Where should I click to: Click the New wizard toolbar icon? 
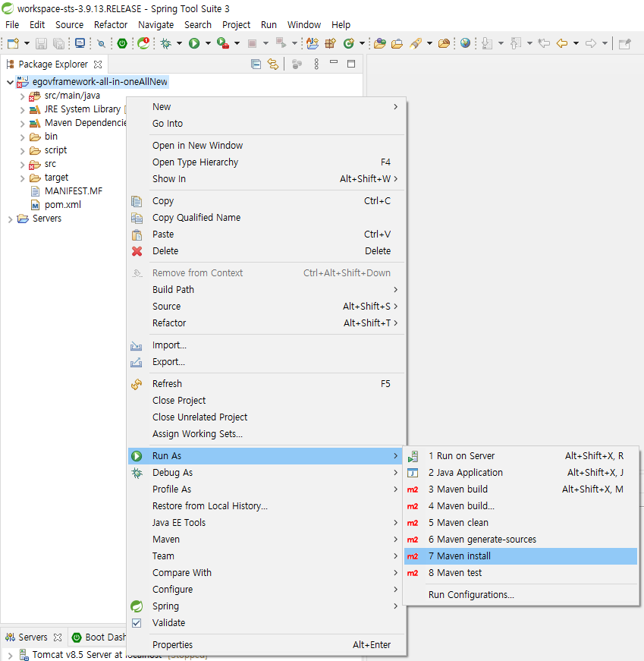[13, 43]
